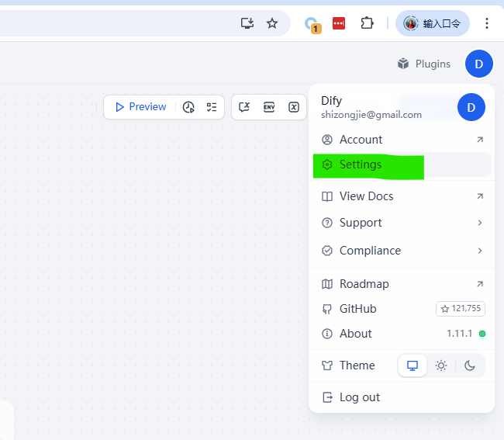Screen dimensions: 504x440
Task: Open the Chrome three-dot menu
Action: [x=487, y=23]
